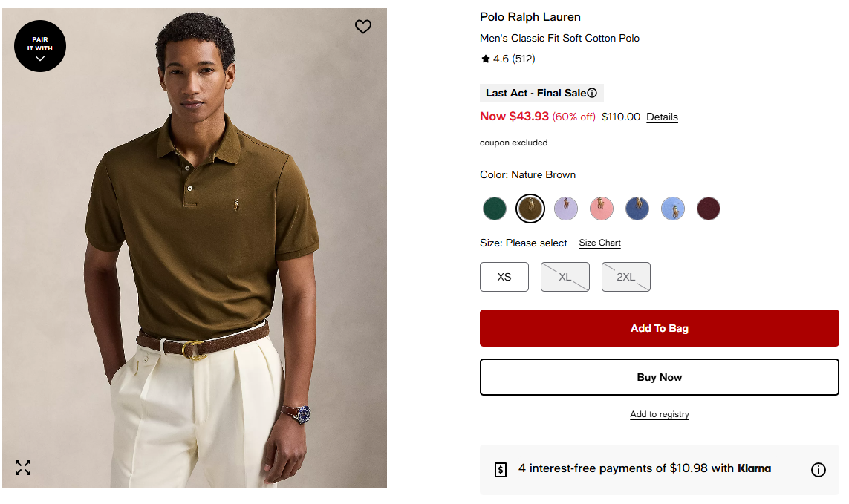Choose the lavender color swatch
Screen dimensions: 849x504
click(566, 209)
